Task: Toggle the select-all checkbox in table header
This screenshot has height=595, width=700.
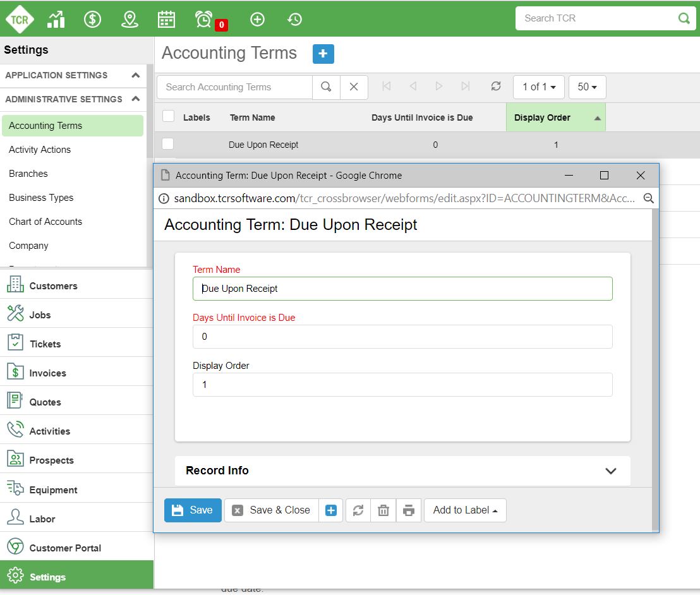Action: point(168,116)
